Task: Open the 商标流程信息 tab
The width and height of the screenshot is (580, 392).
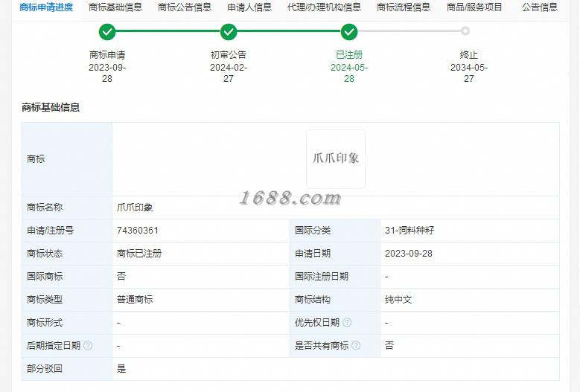Action: tap(404, 7)
